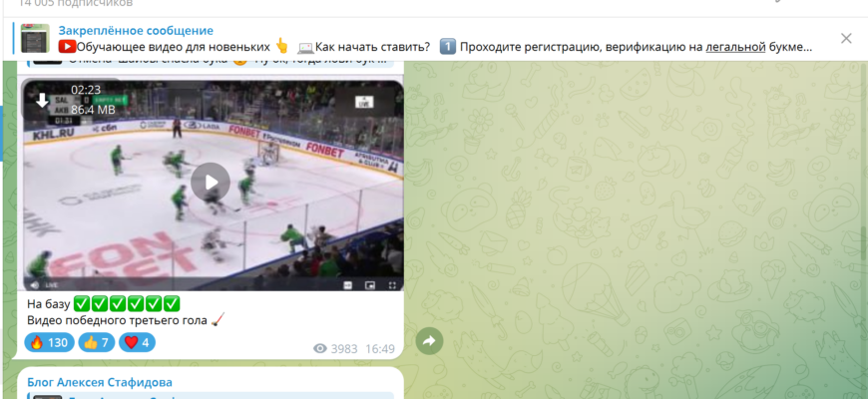
Task: Play the hockey goal video
Action: (211, 183)
